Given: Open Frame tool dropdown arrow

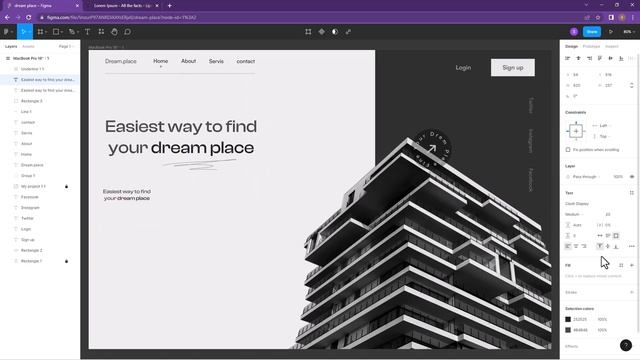Looking at the screenshot, I should pyautogui.click(x=46, y=32).
